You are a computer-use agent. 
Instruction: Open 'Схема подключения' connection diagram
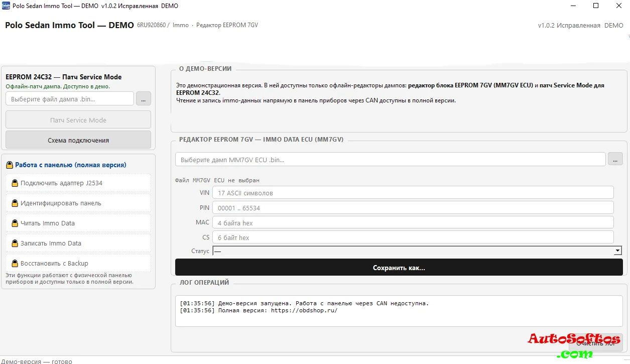[78, 140]
